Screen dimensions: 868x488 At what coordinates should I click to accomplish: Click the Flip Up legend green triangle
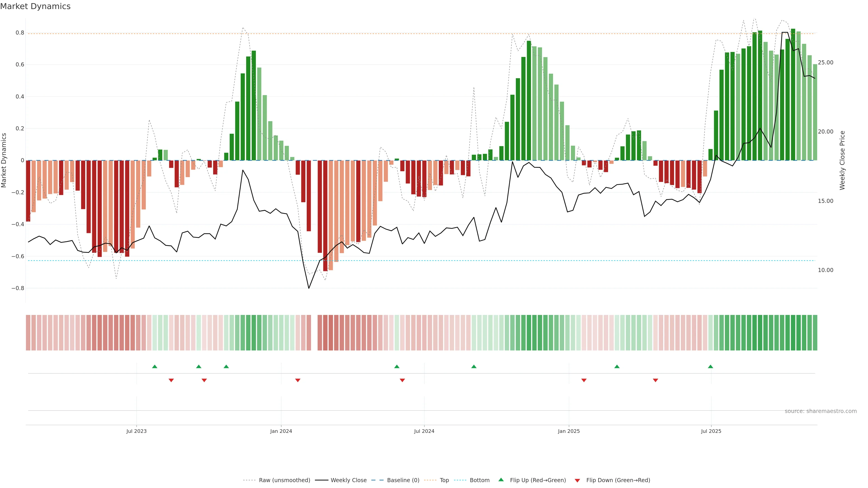tap(501, 480)
